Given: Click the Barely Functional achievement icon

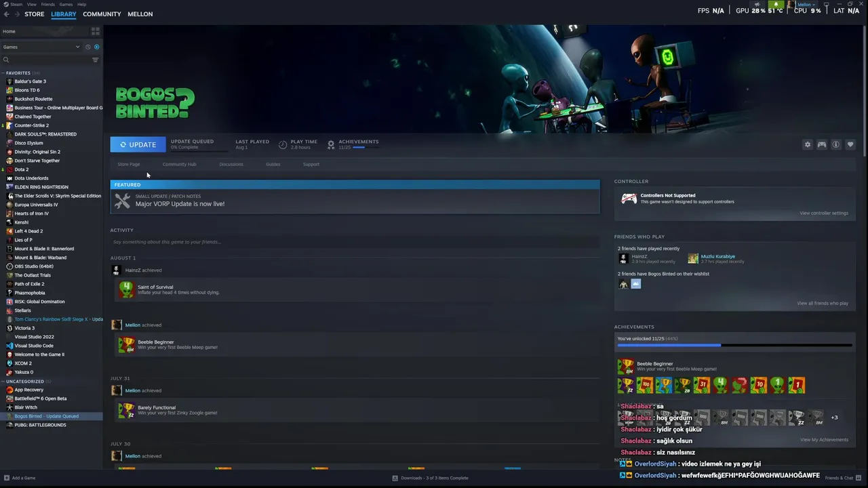Looking at the screenshot, I should coord(127,410).
